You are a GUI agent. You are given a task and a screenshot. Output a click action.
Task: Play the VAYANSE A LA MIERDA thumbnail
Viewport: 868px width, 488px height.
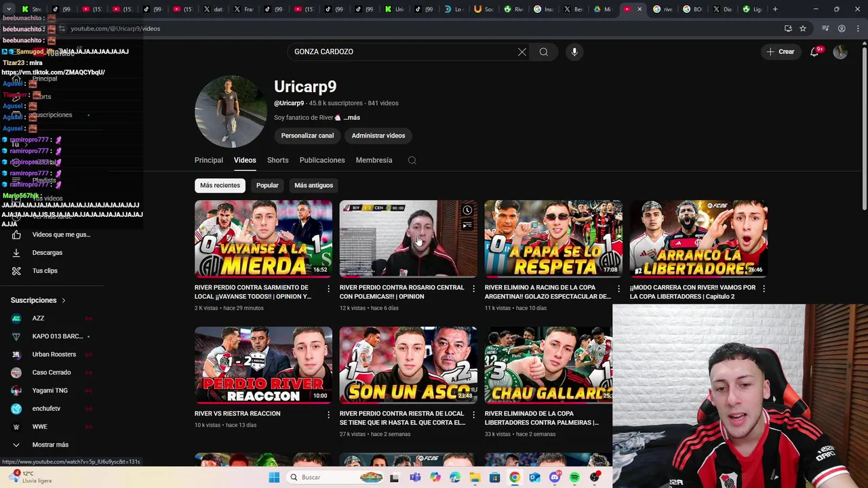click(x=263, y=239)
